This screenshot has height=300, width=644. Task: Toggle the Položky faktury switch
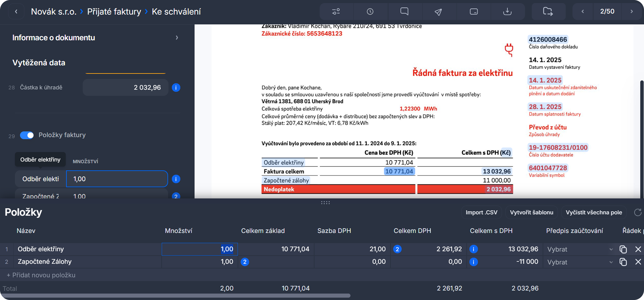click(27, 135)
